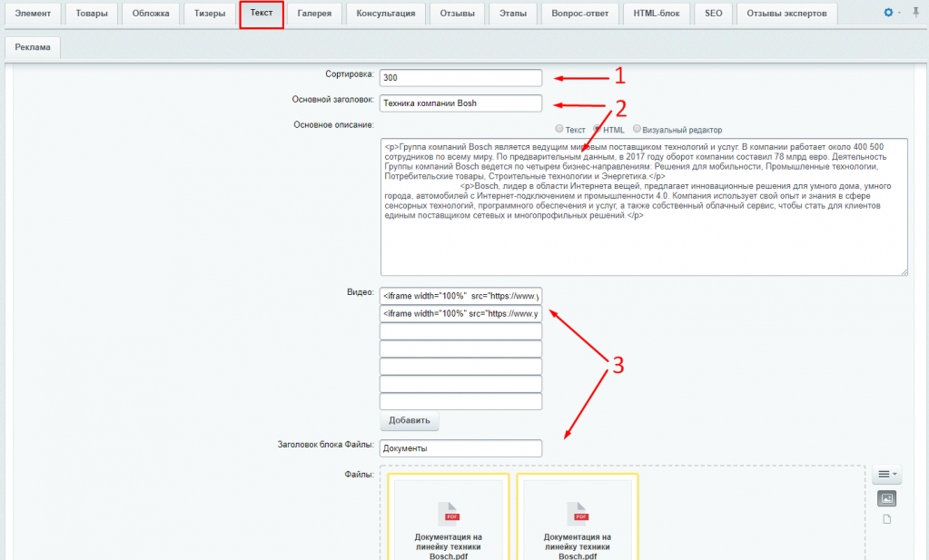This screenshot has width=929, height=560.
Task: Focus the Заголовок блока Файлы field
Action: tap(461, 448)
